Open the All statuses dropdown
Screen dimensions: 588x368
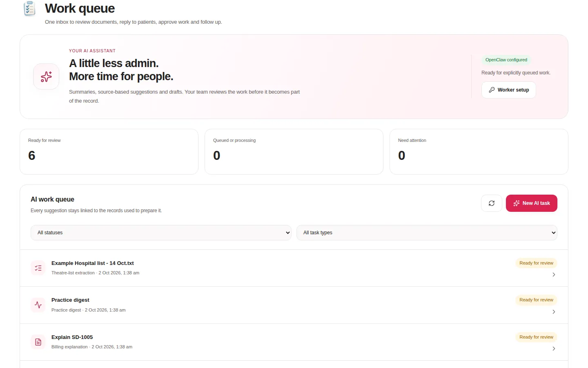[161, 233]
